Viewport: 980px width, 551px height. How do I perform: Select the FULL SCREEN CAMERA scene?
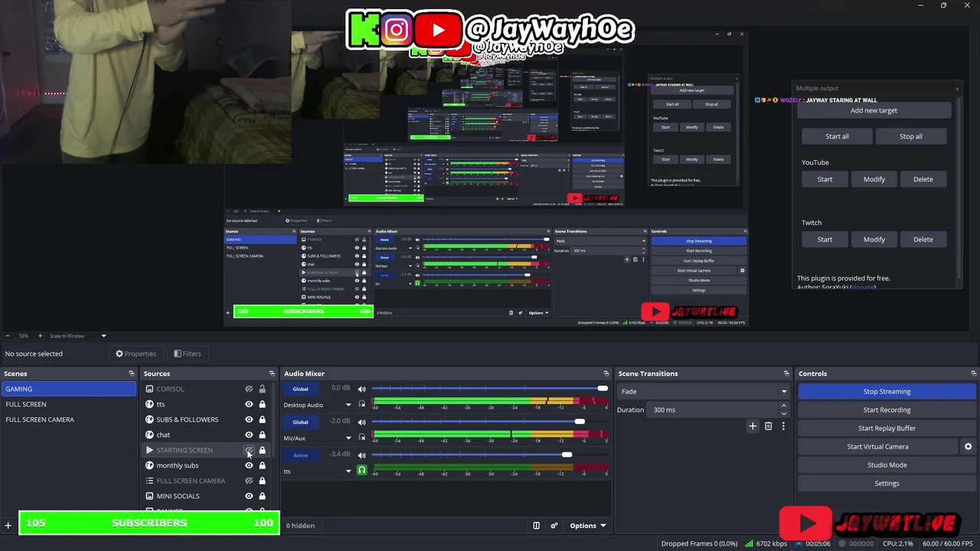(x=69, y=419)
